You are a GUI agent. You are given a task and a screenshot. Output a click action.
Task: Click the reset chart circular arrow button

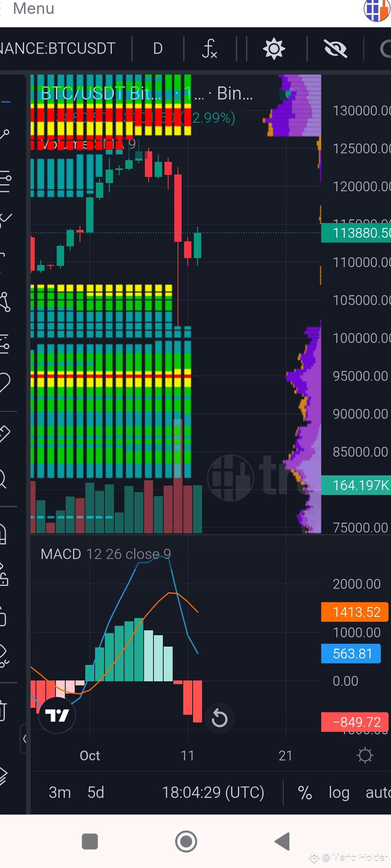coord(220,718)
